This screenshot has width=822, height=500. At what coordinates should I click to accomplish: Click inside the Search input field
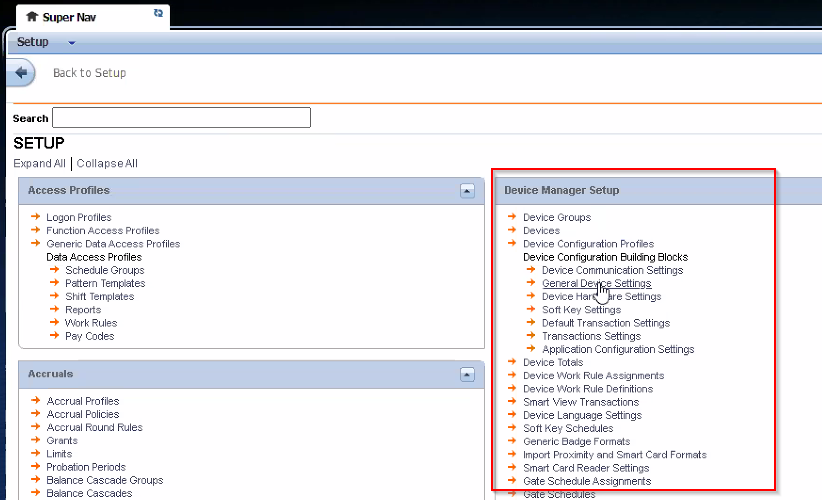181,118
